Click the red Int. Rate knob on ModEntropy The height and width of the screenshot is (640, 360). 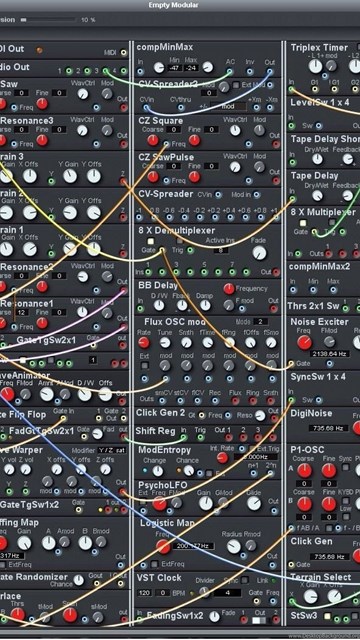(222, 458)
